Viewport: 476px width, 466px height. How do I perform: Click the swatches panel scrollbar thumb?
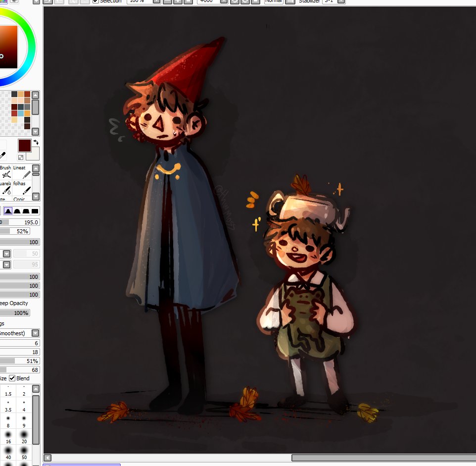coord(36,107)
